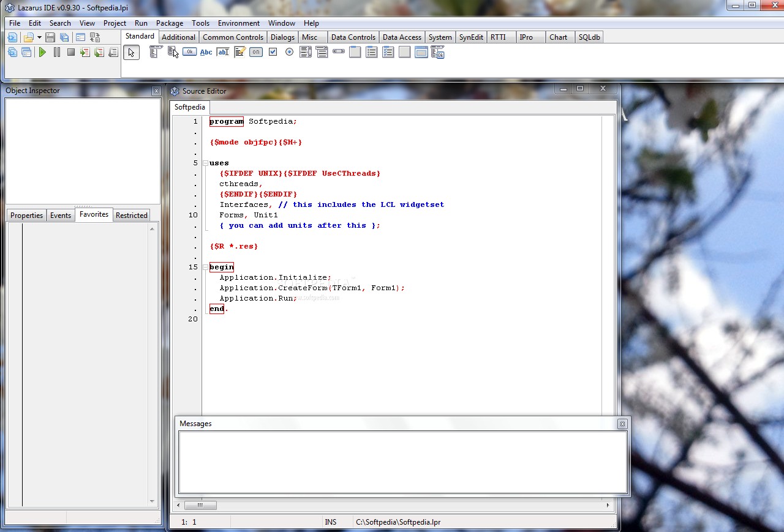Open the Search menu

[x=60, y=23]
